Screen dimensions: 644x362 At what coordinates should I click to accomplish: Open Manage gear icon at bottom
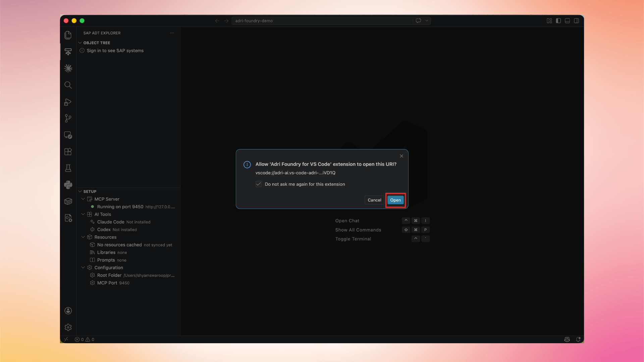pyautogui.click(x=68, y=327)
